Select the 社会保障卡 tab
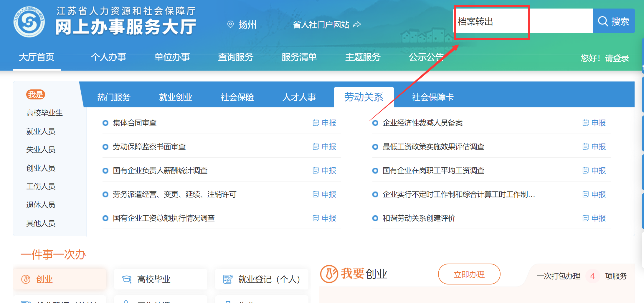Image resolution: width=644 pixels, height=303 pixels. (x=432, y=97)
